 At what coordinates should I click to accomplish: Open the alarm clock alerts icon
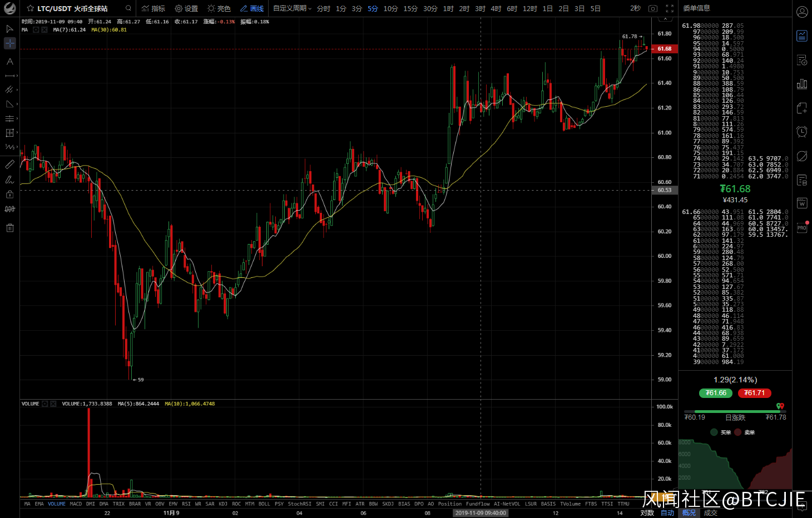coord(802,132)
